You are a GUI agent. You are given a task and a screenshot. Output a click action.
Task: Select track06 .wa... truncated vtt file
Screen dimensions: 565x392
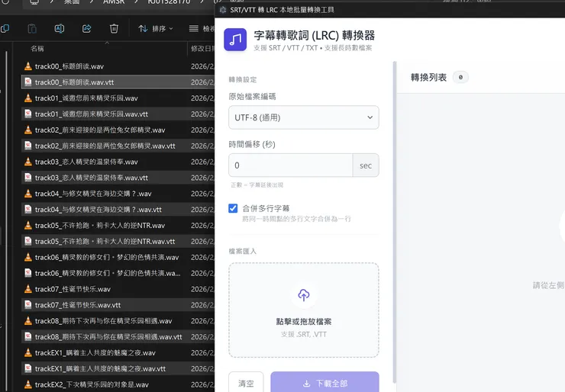coord(108,273)
